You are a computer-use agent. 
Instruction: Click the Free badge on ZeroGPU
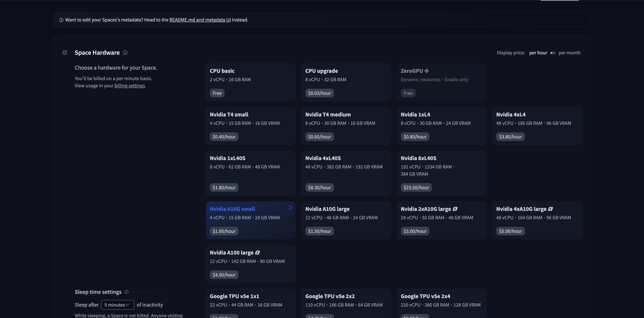point(408,93)
